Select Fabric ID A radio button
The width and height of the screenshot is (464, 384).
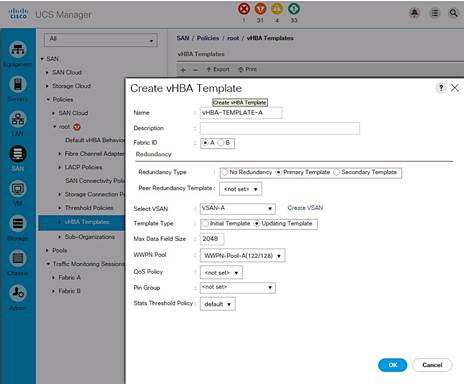click(x=206, y=143)
